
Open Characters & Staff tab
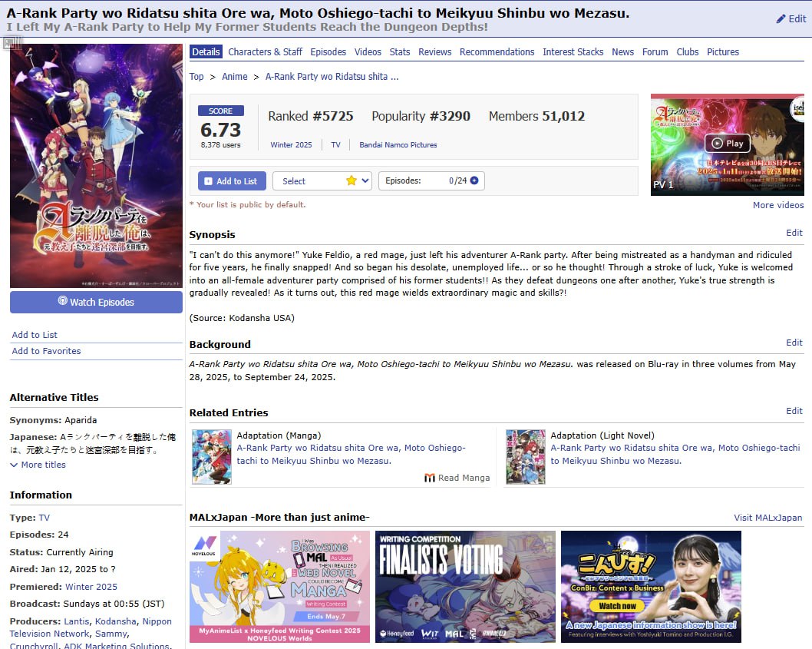[x=265, y=51]
